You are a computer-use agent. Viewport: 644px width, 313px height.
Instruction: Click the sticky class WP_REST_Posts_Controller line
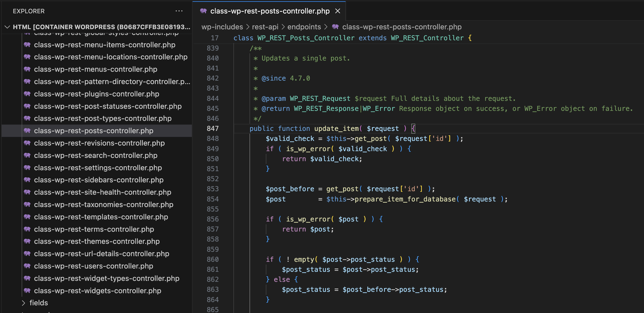tap(353, 38)
